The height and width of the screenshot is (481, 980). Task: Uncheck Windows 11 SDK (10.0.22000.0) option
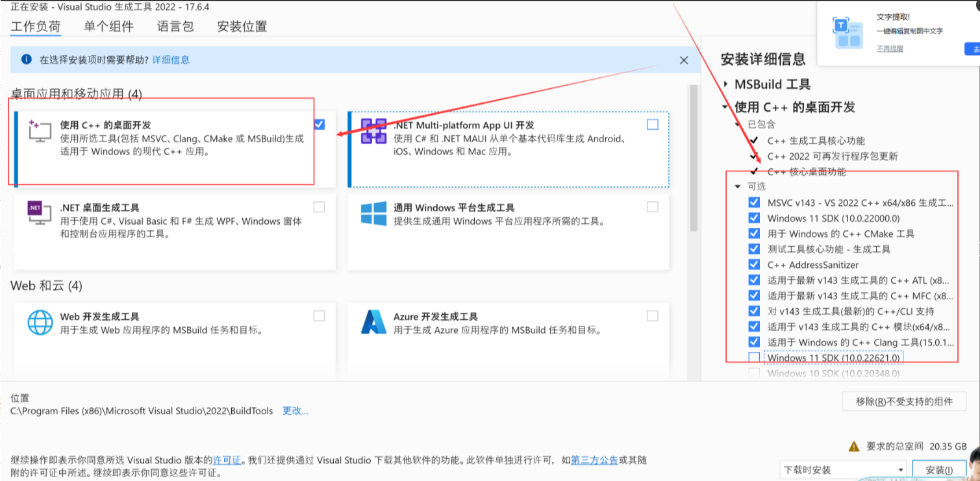(754, 218)
